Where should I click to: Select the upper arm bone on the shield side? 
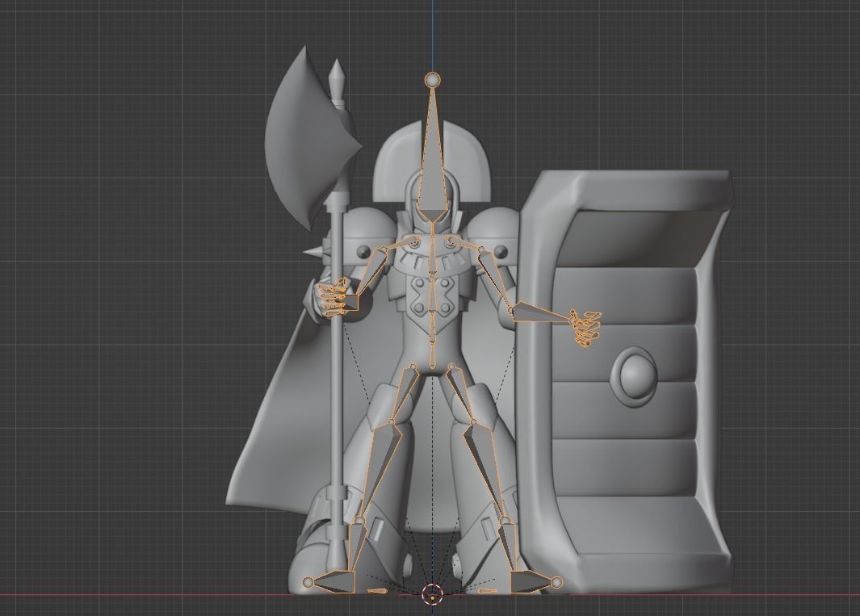coord(495,278)
